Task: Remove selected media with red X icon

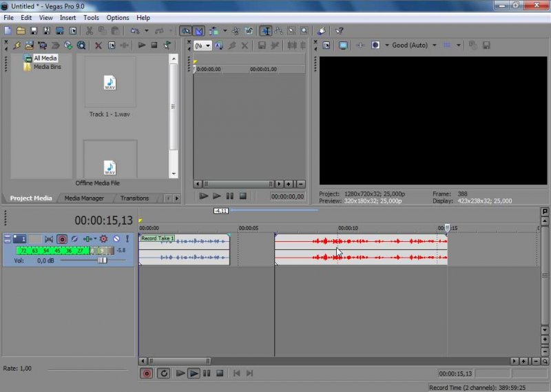Action: pos(98,45)
